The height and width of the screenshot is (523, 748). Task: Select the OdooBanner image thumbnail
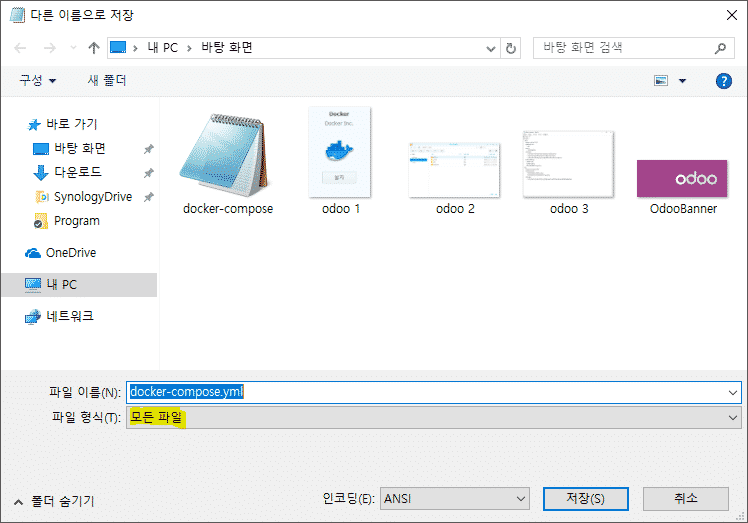pyautogui.click(x=682, y=178)
